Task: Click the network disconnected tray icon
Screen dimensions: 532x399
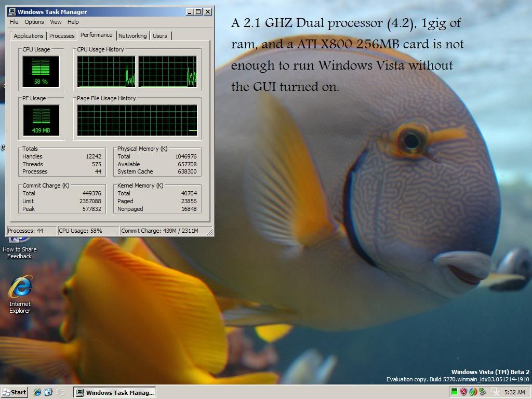Action: (x=495, y=392)
